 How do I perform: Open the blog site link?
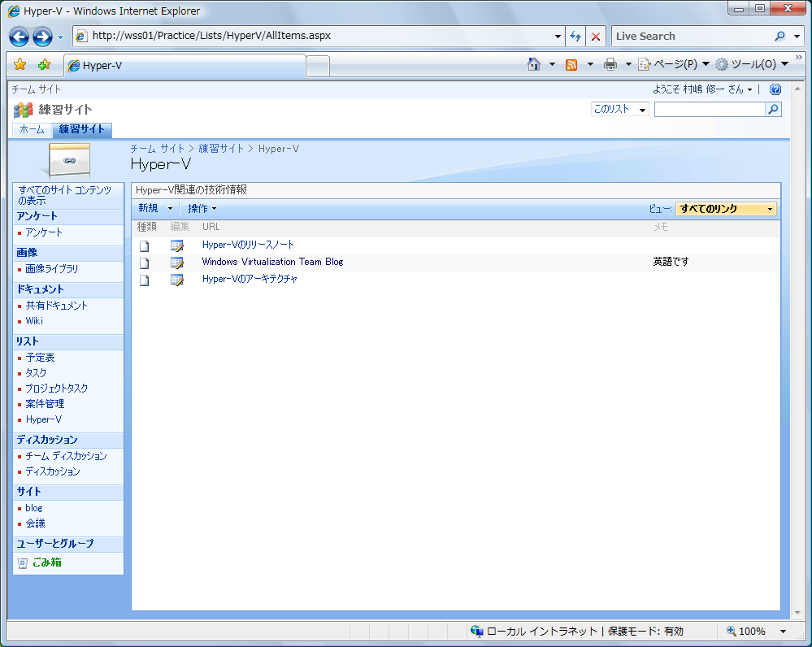(x=33, y=508)
